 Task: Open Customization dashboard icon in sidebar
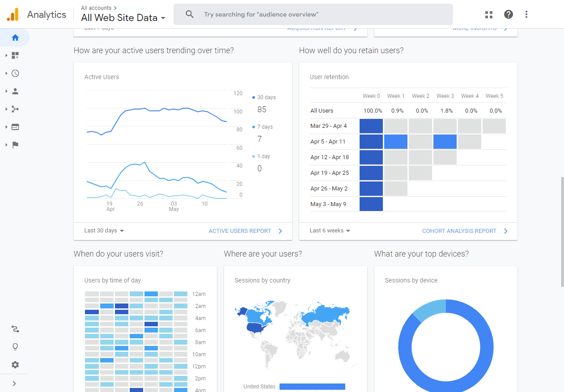15,55
